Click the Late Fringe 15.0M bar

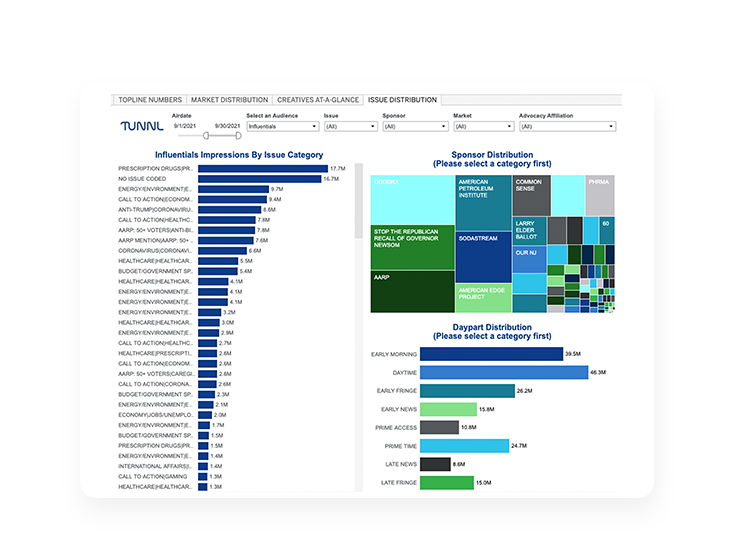(447, 483)
